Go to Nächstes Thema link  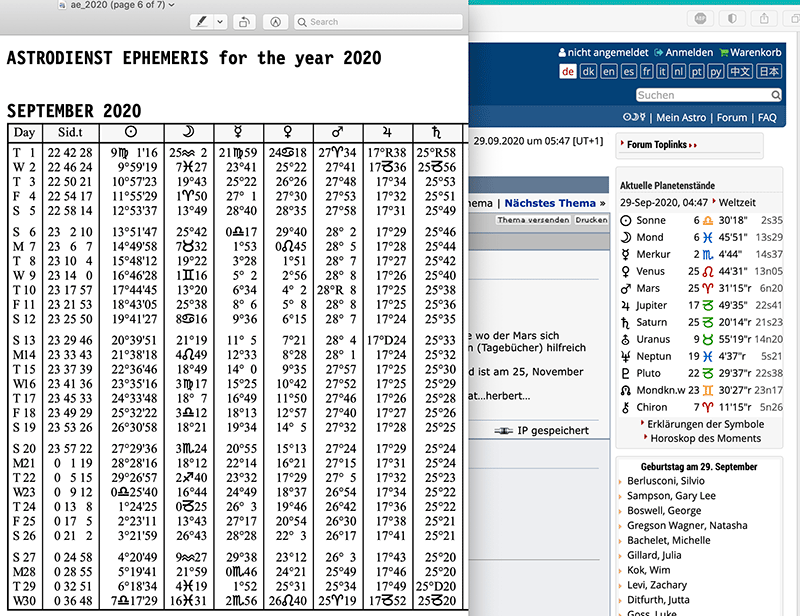click(x=550, y=203)
